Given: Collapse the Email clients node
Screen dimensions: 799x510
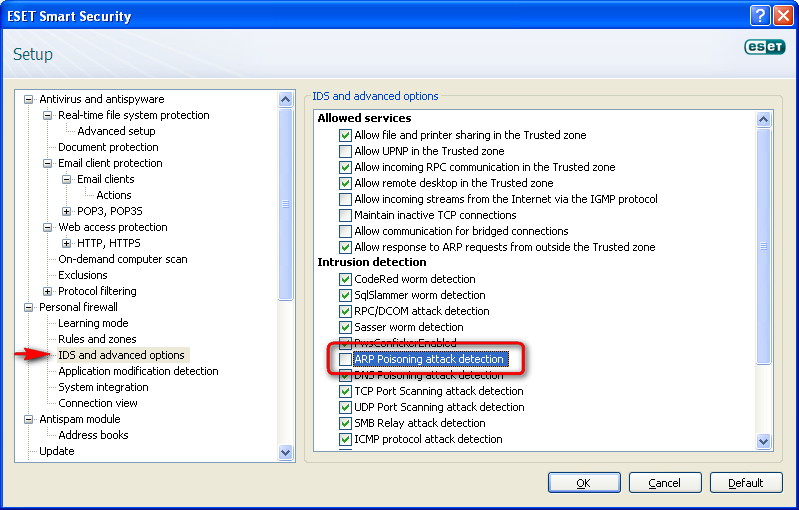Looking at the screenshot, I should coord(66,179).
